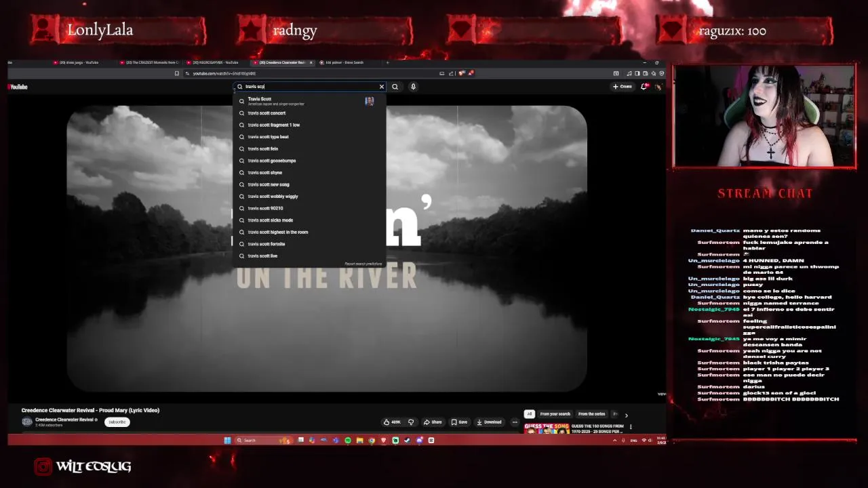Switch to the "kiki palmer - Brave Search" tab

coord(348,62)
